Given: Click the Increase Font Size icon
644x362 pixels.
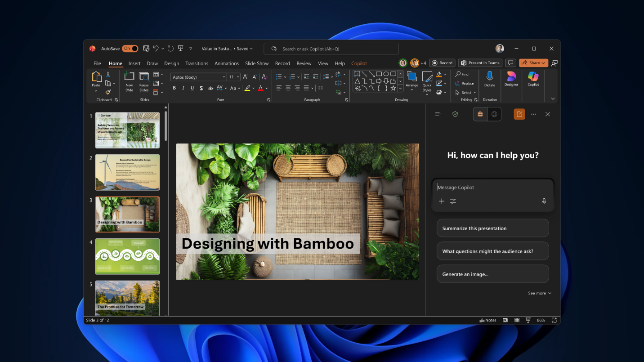Looking at the screenshot, I should pos(246,77).
